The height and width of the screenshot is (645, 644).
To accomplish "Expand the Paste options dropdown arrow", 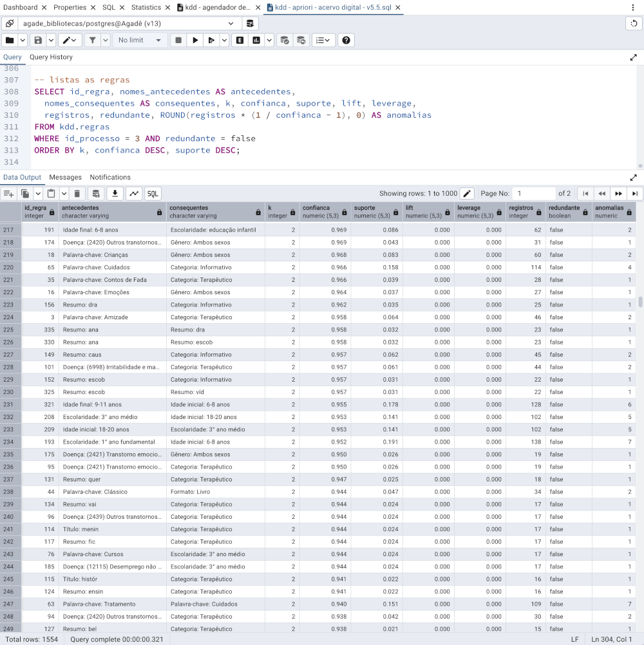I will [x=64, y=193].
